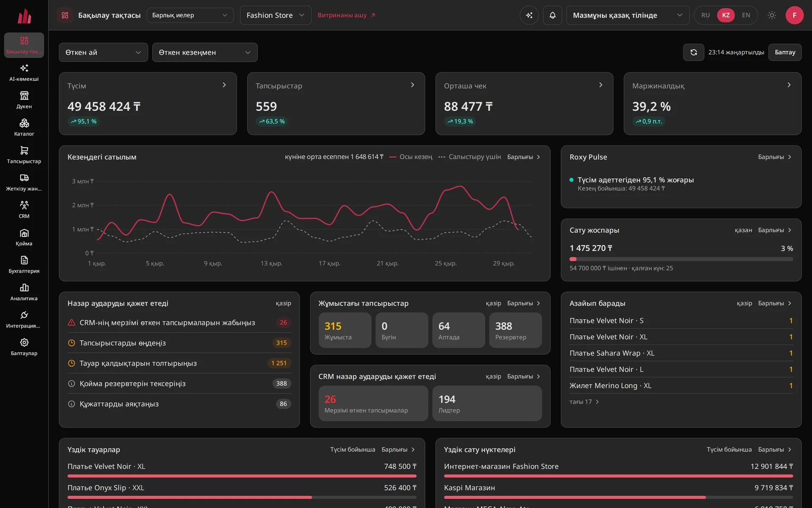
Task: Open Өткен кезеңмен comparison dropdown
Action: (205, 52)
